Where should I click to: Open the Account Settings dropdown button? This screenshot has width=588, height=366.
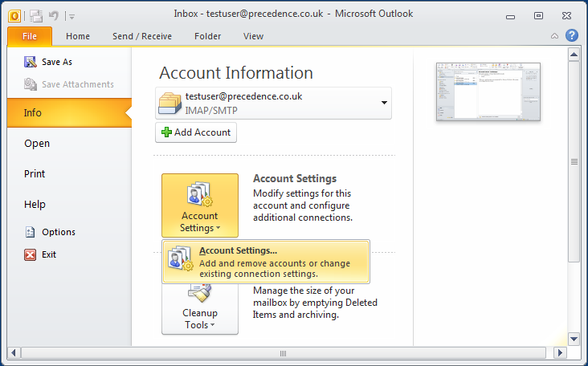tap(199, 205)
